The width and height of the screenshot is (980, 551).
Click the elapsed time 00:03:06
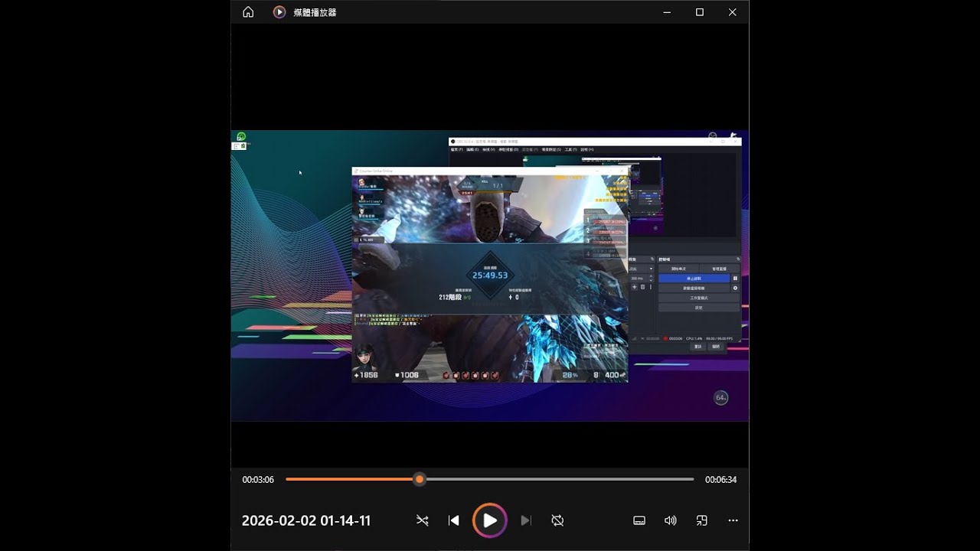click(x=258, y=480)
